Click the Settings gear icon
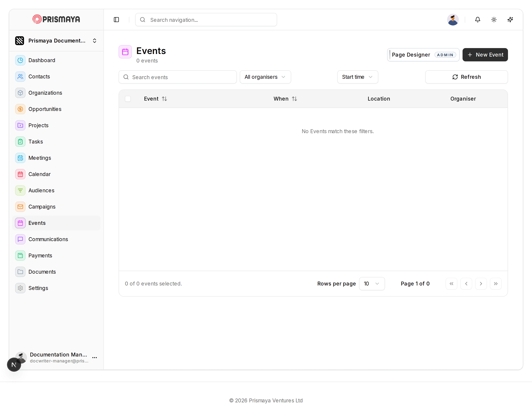 (x=20, y=288)
